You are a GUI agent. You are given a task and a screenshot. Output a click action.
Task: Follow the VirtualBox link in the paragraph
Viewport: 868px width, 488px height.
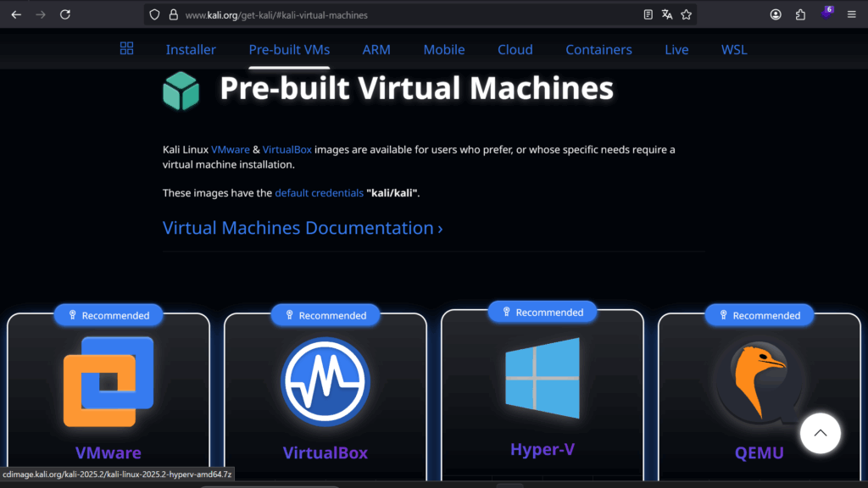(287, 150)
